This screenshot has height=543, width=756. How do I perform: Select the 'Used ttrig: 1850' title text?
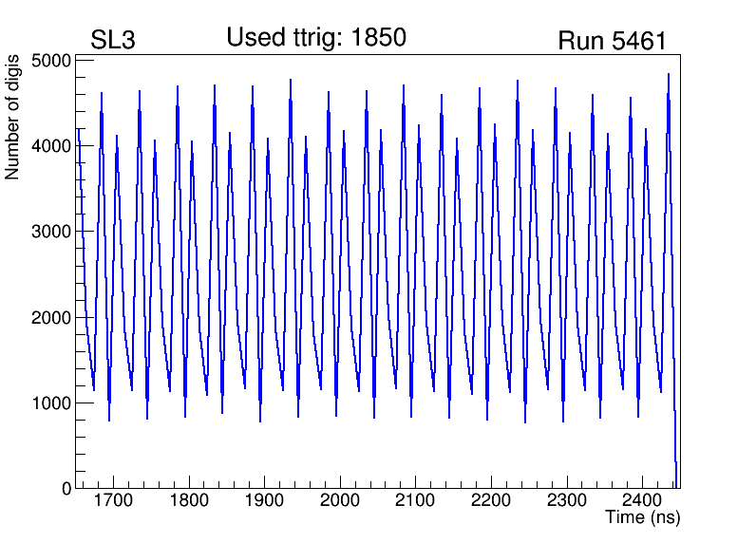coord(316,38)
